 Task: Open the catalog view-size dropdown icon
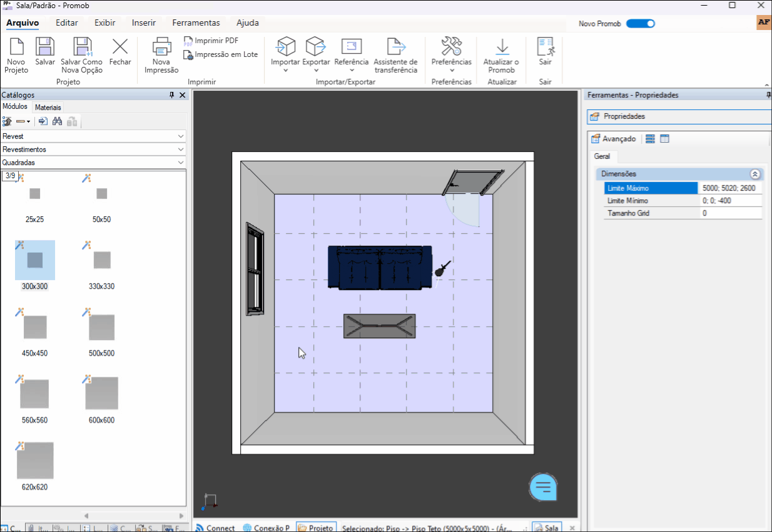[23, 121]
